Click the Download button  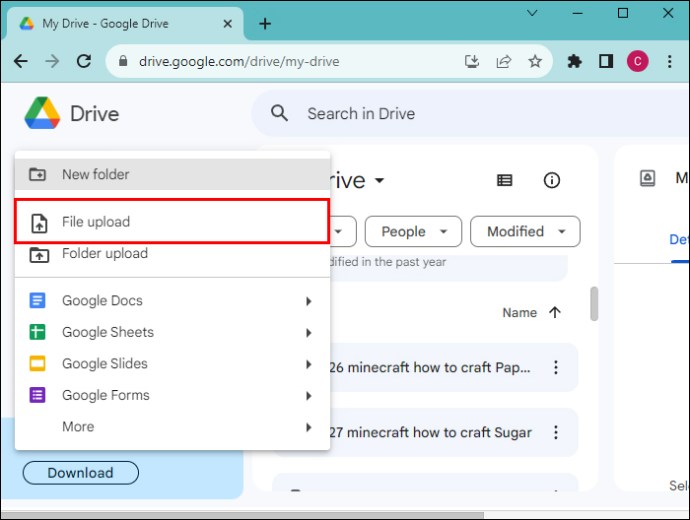point(81,473)
